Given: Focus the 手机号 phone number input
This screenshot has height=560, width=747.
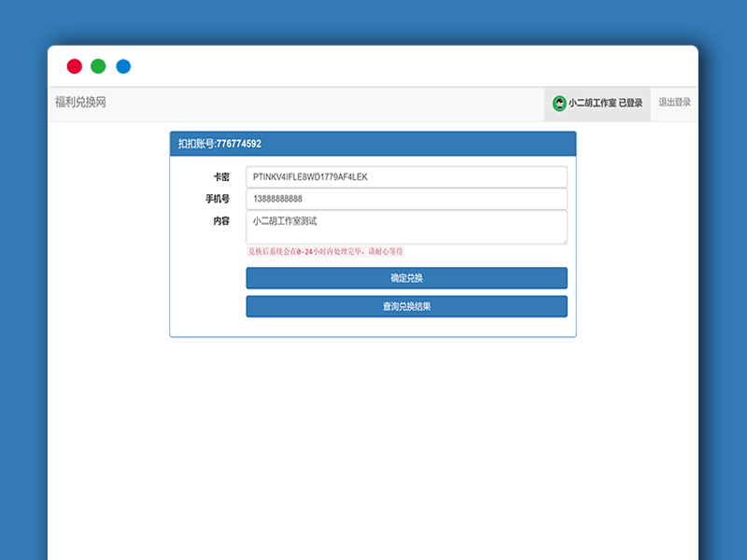Looking at the screenshot, I should (x=406, y=199).
